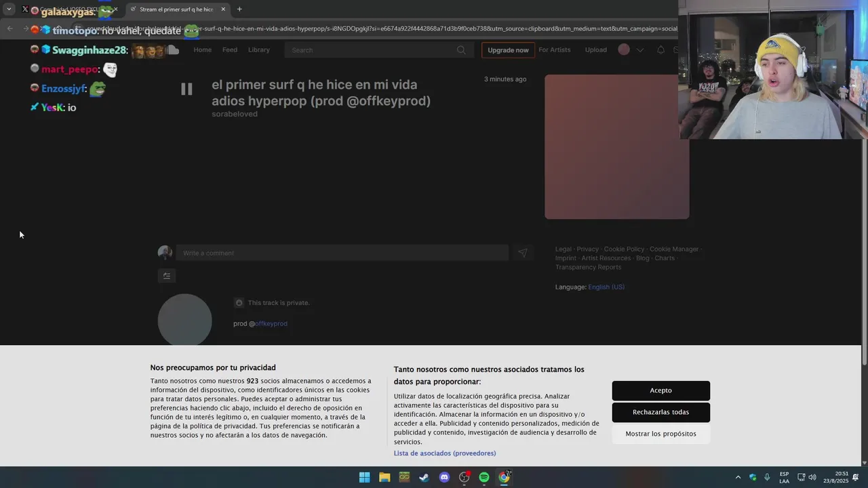Open the notifications bell icon
This screenshot has width=868, height=488.
click(660, 50)
